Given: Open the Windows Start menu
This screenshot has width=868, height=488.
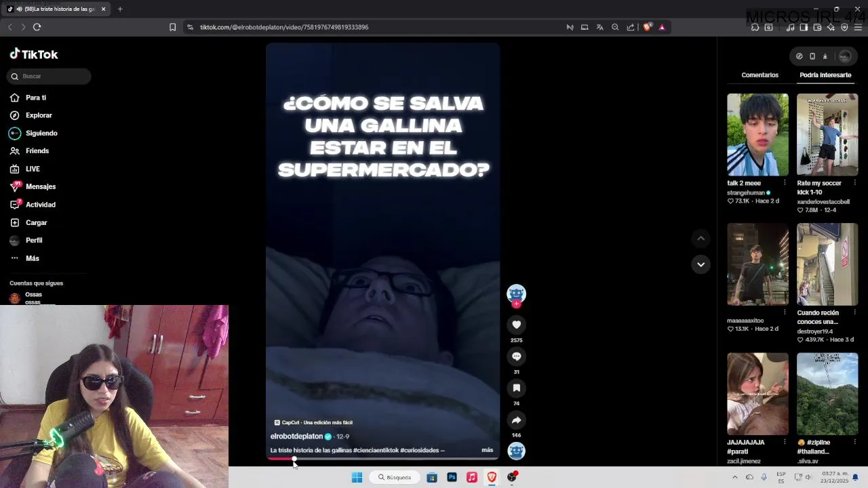Looking at the screenshot, I should pos(357,477).
